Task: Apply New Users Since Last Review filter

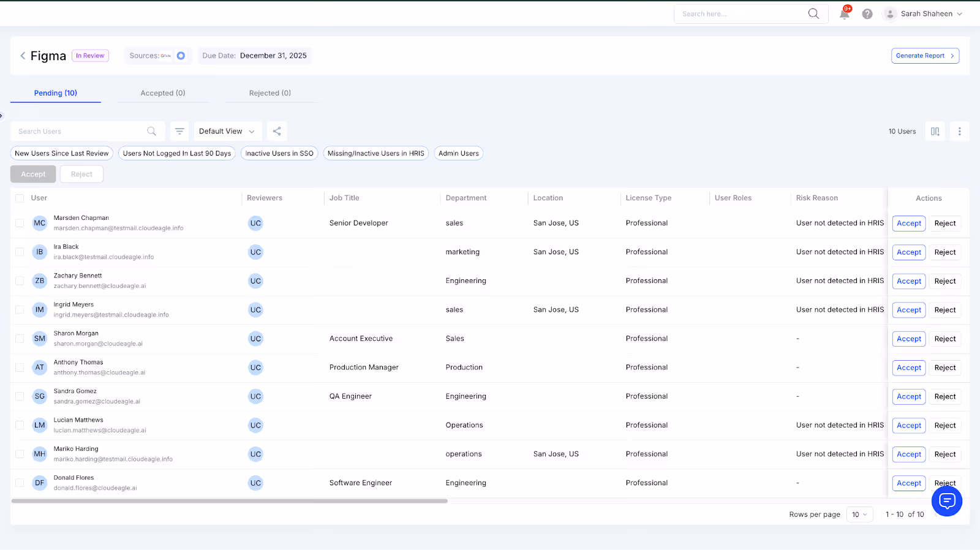Action: (62, 153)
